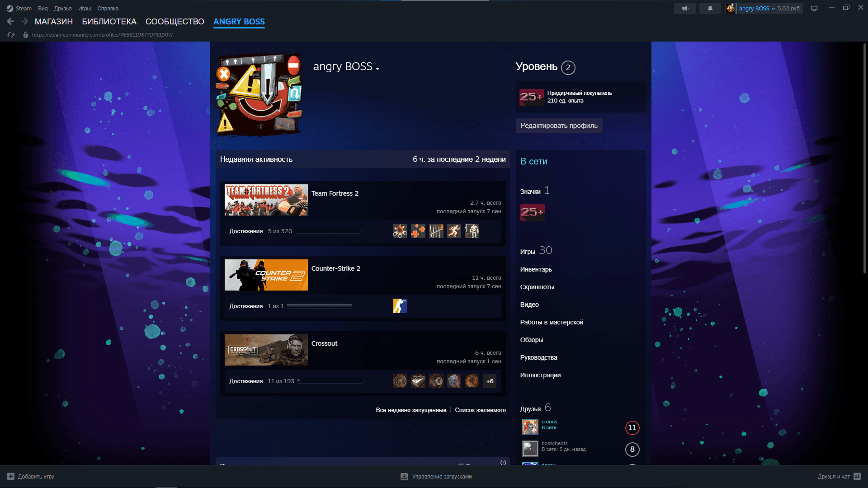
Task: Open the Обзоры link
Action: (532, 340)
